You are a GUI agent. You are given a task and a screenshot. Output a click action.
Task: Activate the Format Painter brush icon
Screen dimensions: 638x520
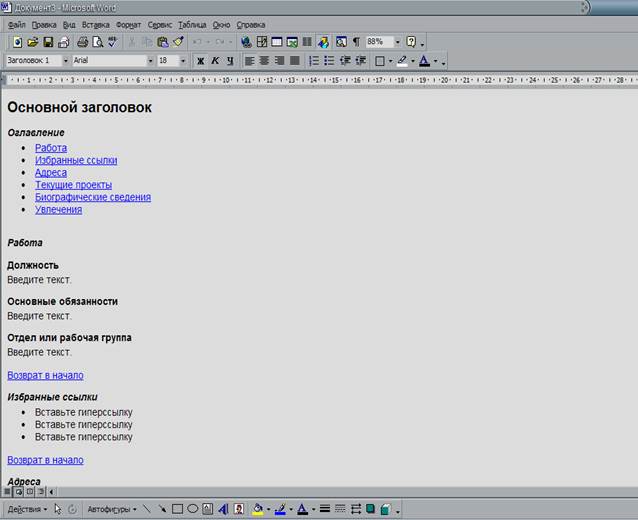click(178, 42)
